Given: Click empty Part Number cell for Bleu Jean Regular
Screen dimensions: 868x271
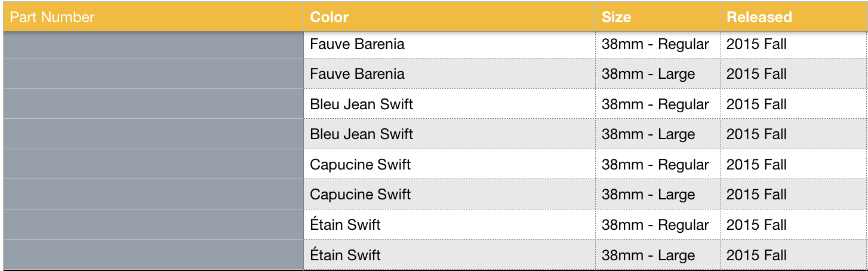Looking at the screenshot, I should pyautogui.click(x=153, y=104).
